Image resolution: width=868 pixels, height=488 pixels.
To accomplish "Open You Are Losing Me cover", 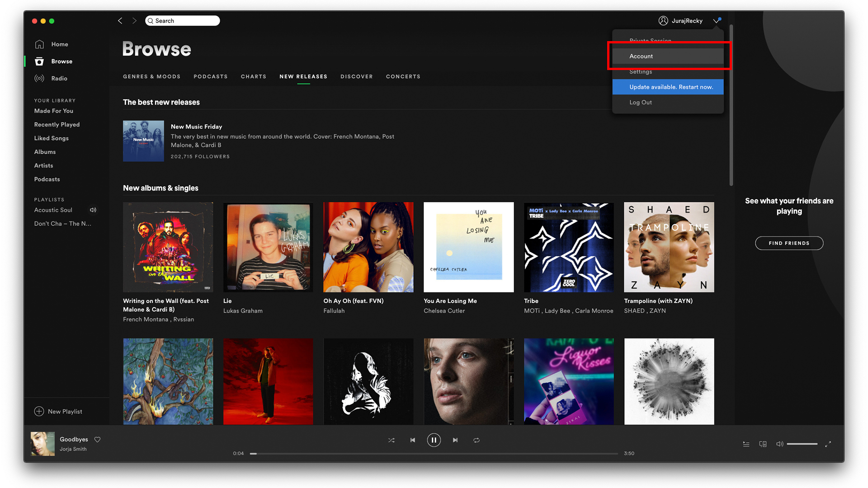I will tap(469, 247).
